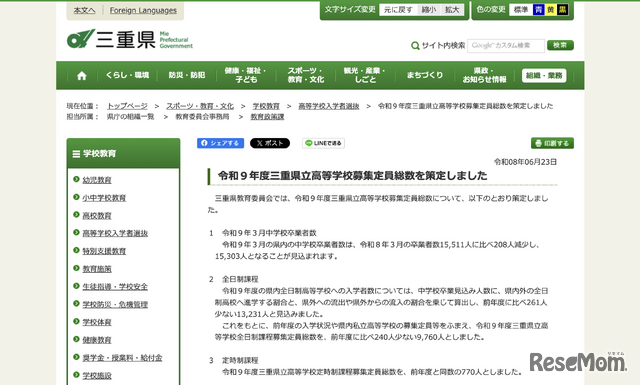The height and width of the screenshot is (385, 640).
Task: Click the section heading 定時制課程
Action: pos(240,361)
